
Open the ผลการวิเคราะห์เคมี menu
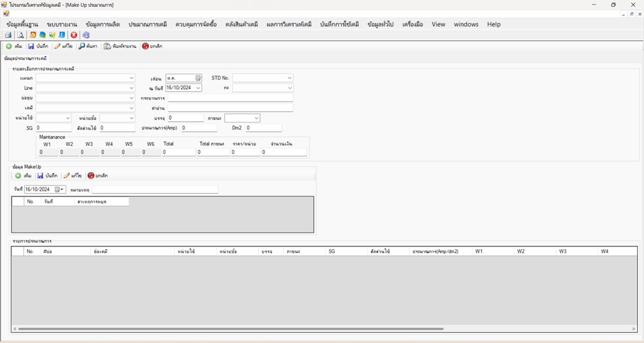tap(288, 24)
